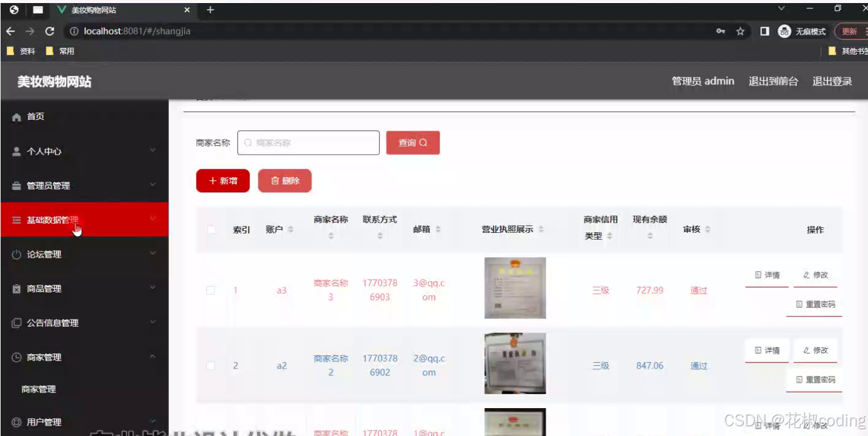Open the 资料 bookmarks folder
The image size is (868, 436).
pos(21,52)
